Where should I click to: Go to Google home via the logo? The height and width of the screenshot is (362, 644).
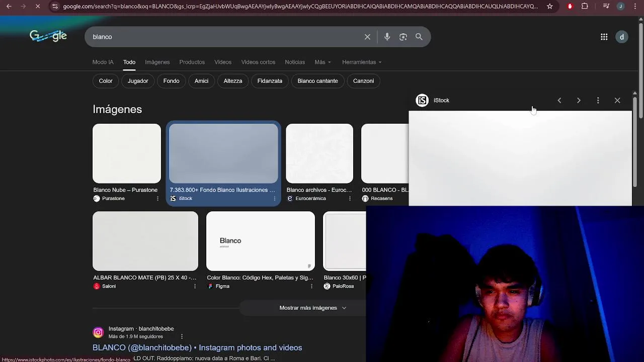coord(48,36)
